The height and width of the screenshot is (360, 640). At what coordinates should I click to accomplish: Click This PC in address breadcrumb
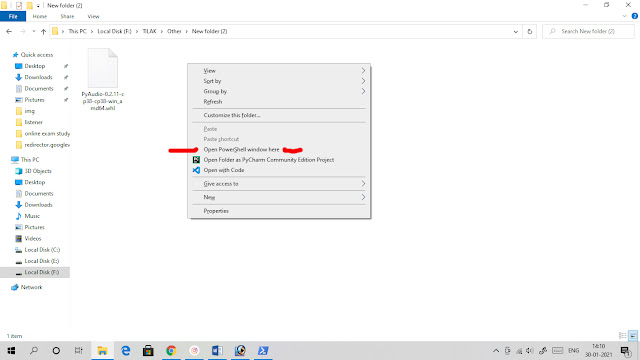click(x=77, y=31)
